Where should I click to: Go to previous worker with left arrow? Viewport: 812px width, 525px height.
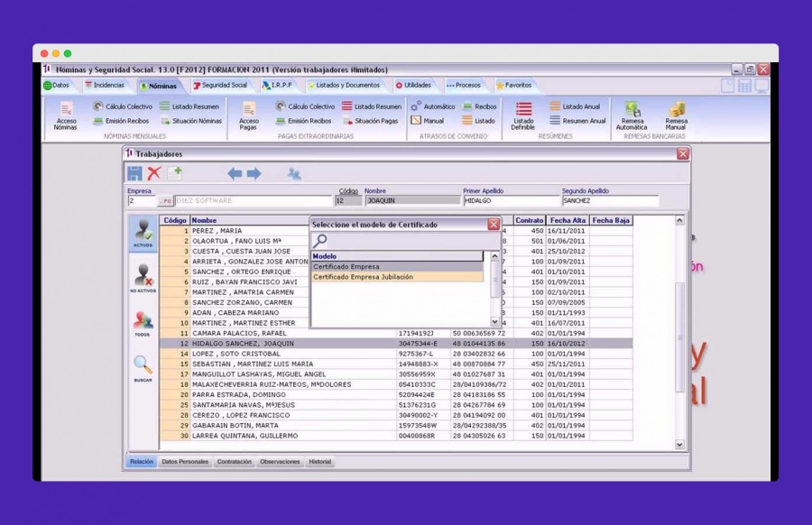[235, 173]
